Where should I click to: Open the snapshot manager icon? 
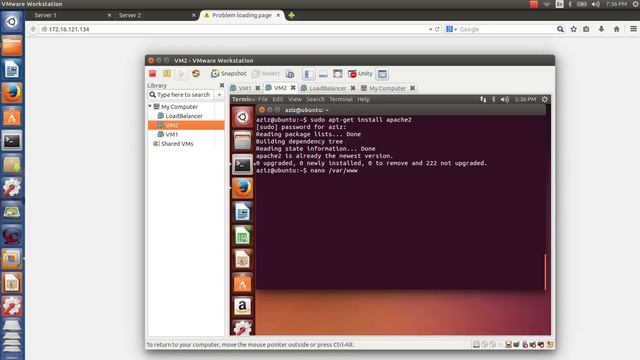pos(290,74)
